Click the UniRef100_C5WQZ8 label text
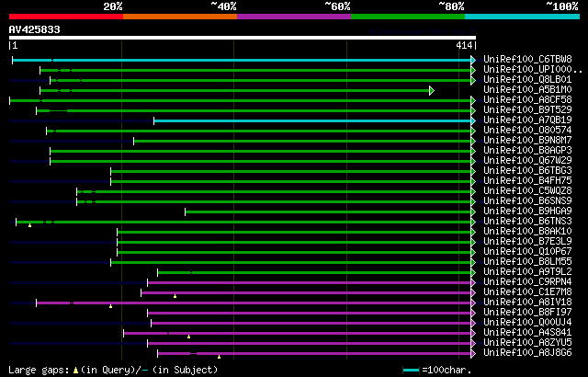 tap(527, 191)
